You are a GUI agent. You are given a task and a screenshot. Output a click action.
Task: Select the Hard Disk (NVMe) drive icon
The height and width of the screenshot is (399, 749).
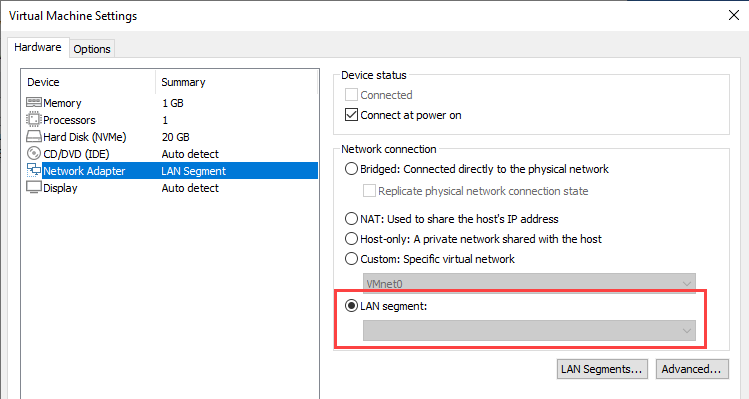click(34, 137)
